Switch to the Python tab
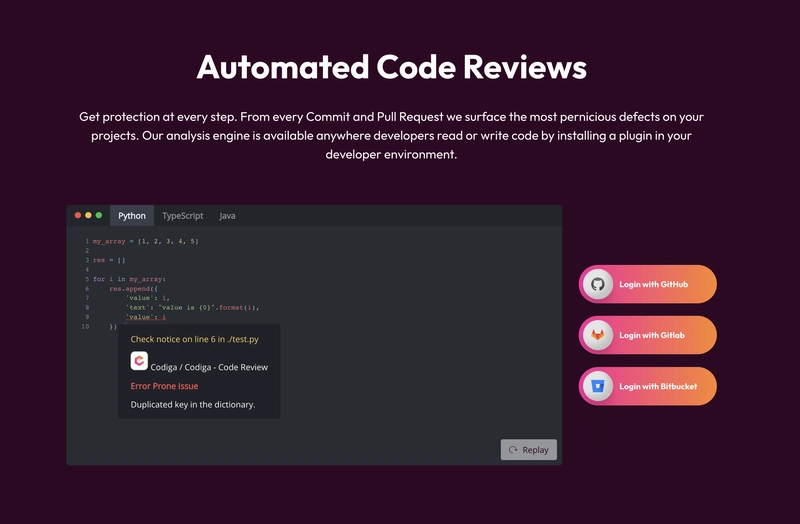The height and width of the screenshot is (524, 800). pyautogui.click(x=132, y=216)
